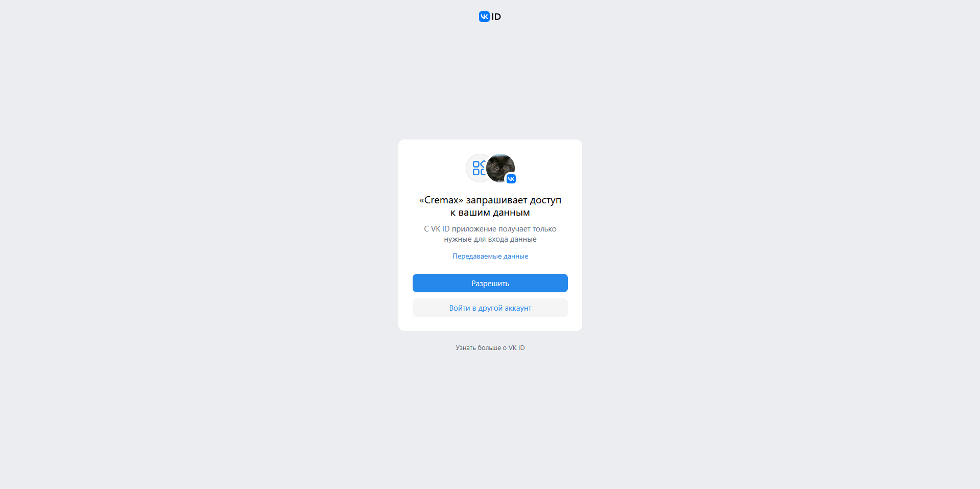Click the word данные in Передаваемые данные
980x489 pixels.
click(516, 256)
